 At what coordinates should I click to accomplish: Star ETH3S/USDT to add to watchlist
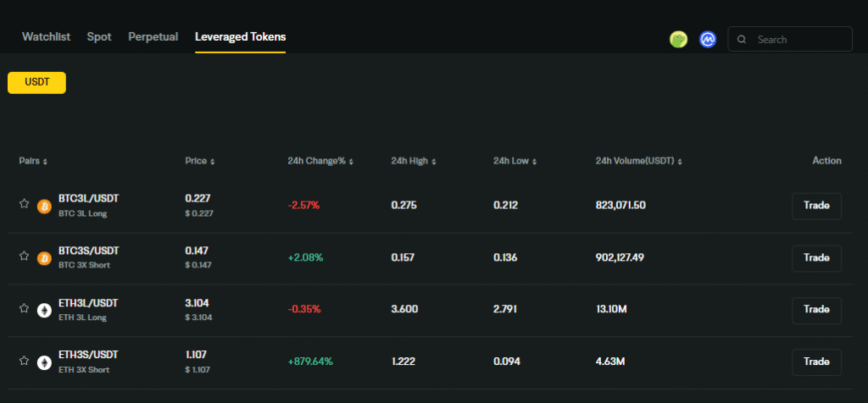coord(24,360)
